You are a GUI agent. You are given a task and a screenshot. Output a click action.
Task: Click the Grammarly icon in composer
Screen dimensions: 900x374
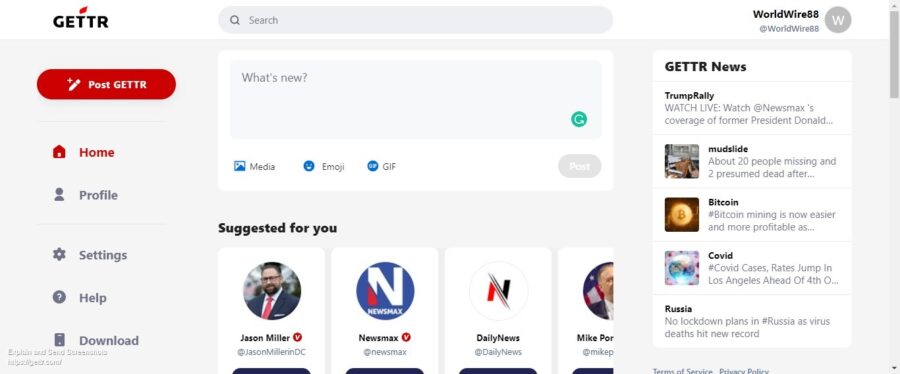coord(579,119)
